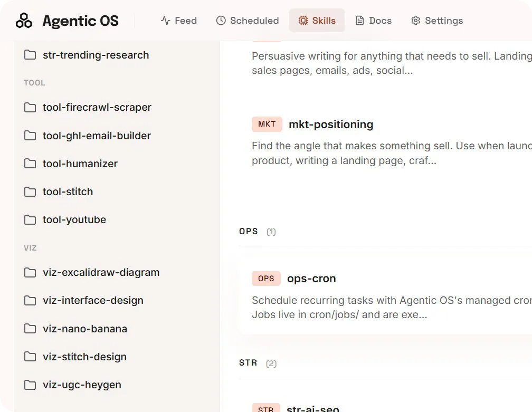Viewport: 532px width, 412px height.
Task: Open tool-firecrawl-scraper skill folder
Action: tap(97, 108)
